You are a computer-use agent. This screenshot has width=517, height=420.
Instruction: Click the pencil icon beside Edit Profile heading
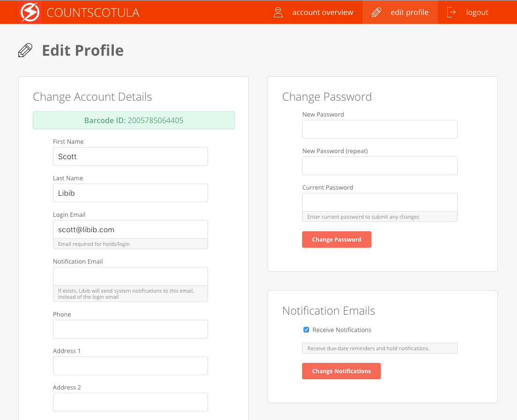tap(25, 50)
